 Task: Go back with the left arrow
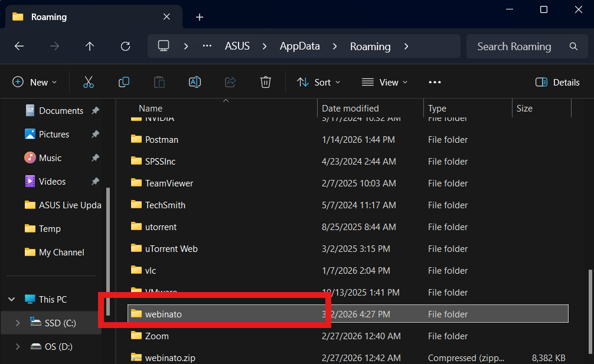pyautogui.click(x=19, y=46)
